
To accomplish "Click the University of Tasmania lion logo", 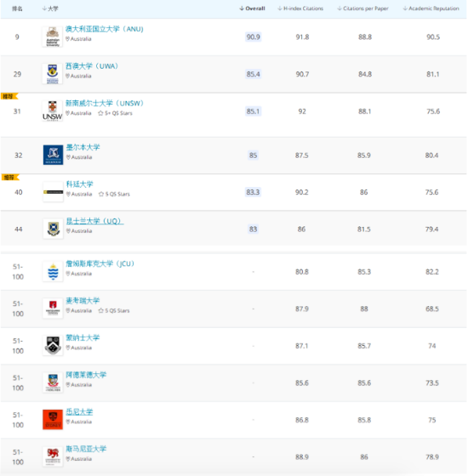I will [53, 456].
